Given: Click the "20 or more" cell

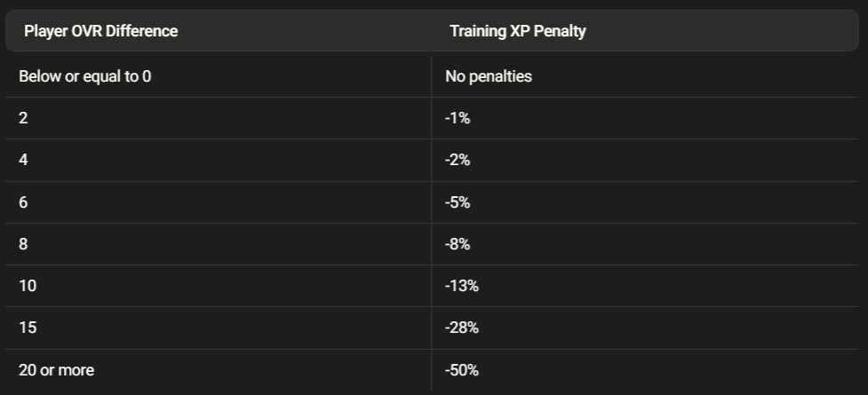Looking at the screenshot, I should click(x=56, y=370).
